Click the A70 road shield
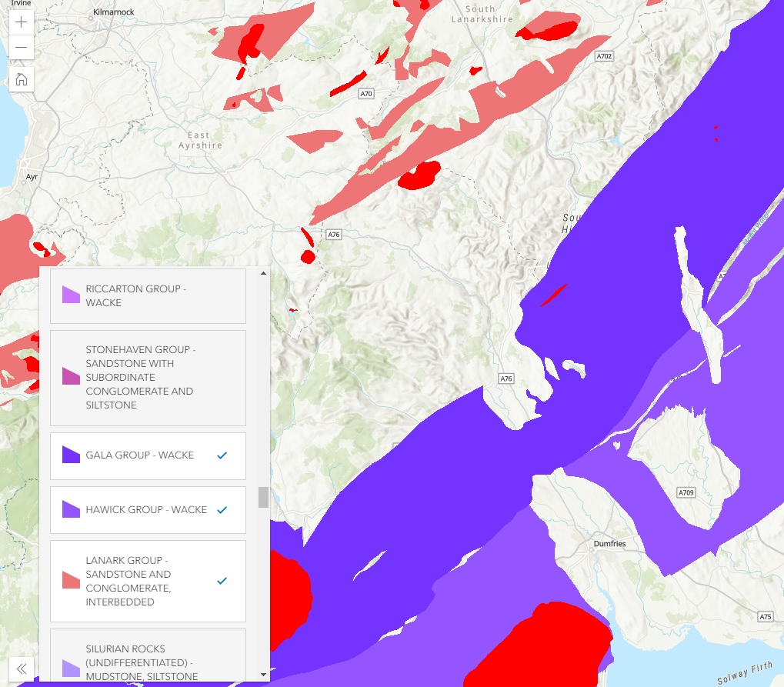Screen dimensions: 784x687 click(x=366, y=94)
